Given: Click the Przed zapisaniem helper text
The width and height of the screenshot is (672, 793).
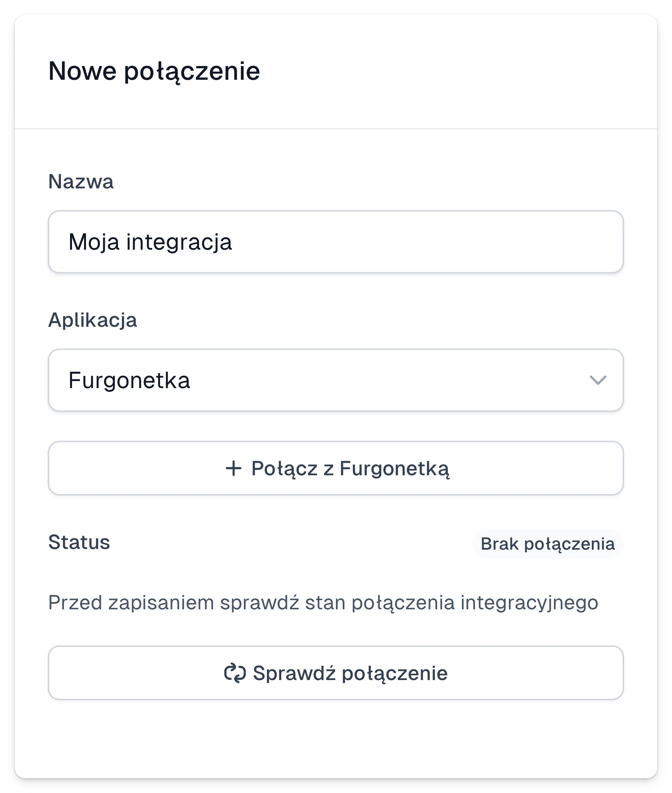Looking at the screenshot, I should 323,603.
